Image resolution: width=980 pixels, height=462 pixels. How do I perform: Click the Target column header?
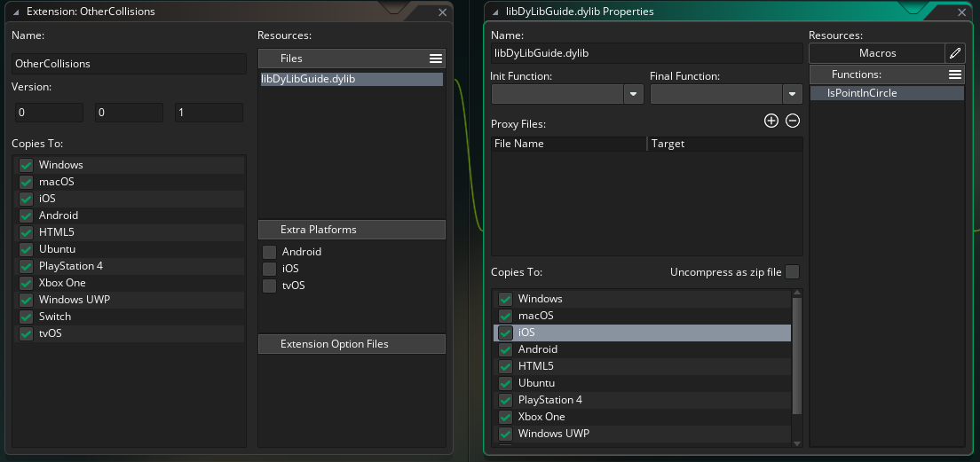click(x=725, y=145)
